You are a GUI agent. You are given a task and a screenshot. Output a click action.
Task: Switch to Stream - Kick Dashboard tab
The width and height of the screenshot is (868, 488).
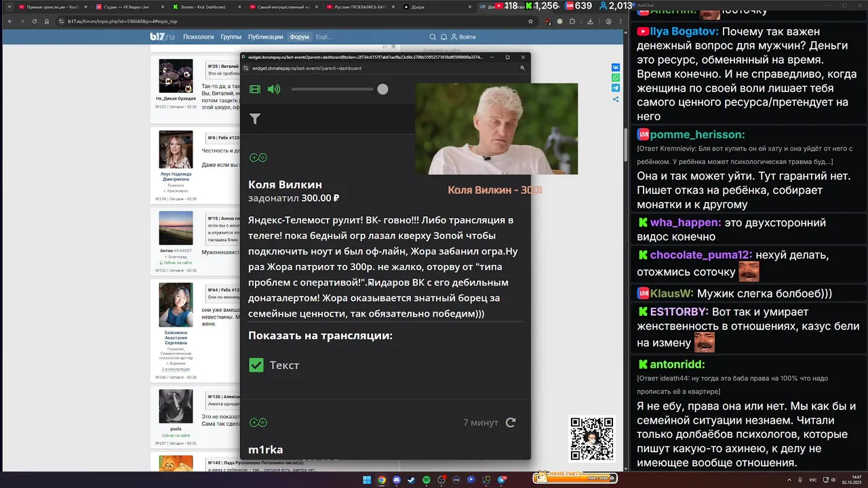point(208,7)
